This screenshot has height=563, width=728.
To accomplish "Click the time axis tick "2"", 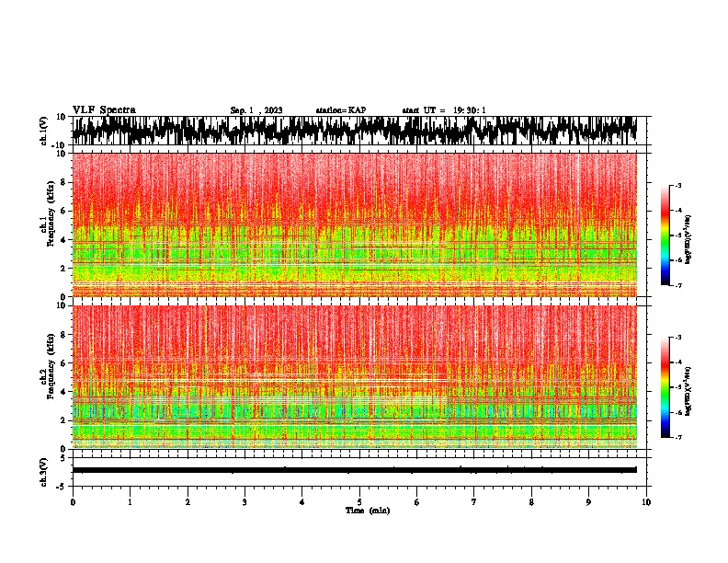I will tap(188, 502).
